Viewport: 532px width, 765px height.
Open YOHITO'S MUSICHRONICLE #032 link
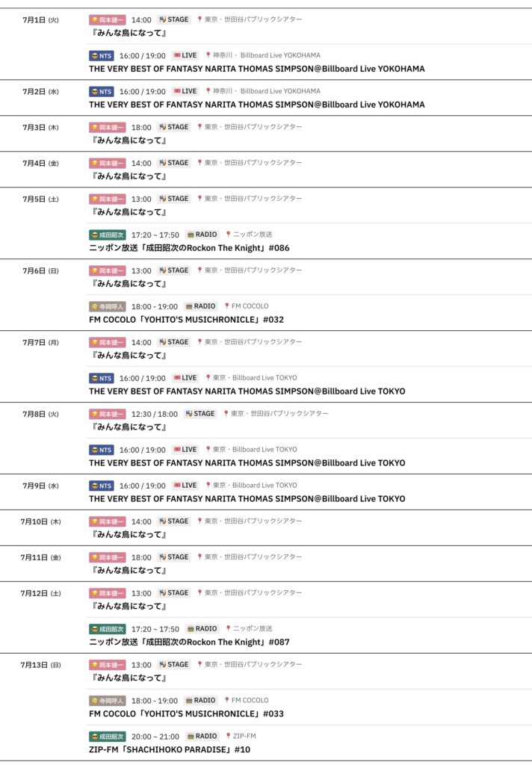click(x=186, y=320)
